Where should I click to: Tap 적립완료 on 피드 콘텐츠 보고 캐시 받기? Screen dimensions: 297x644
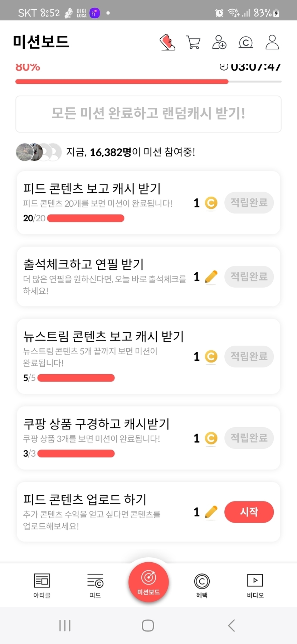pyautogui.click(x=249, y=203)
